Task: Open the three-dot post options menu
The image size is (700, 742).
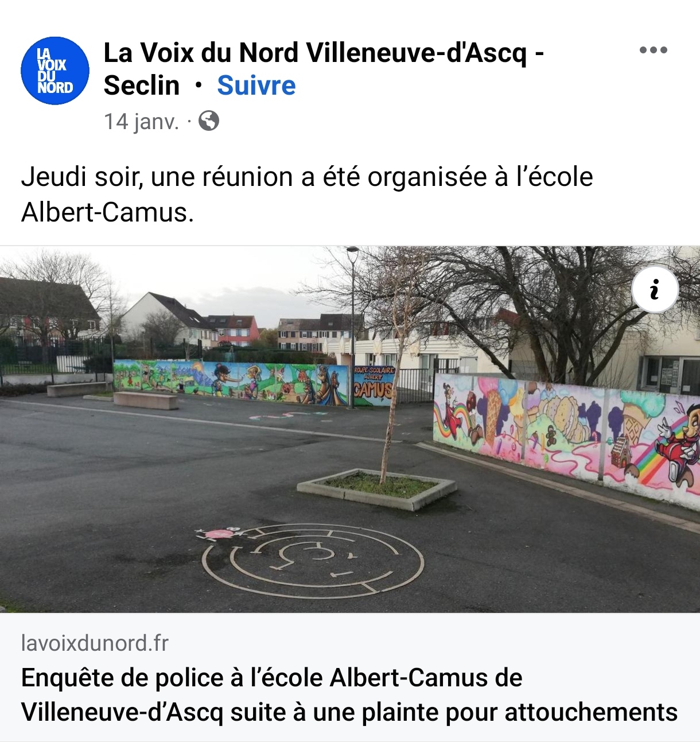Action: coord(654,50)
